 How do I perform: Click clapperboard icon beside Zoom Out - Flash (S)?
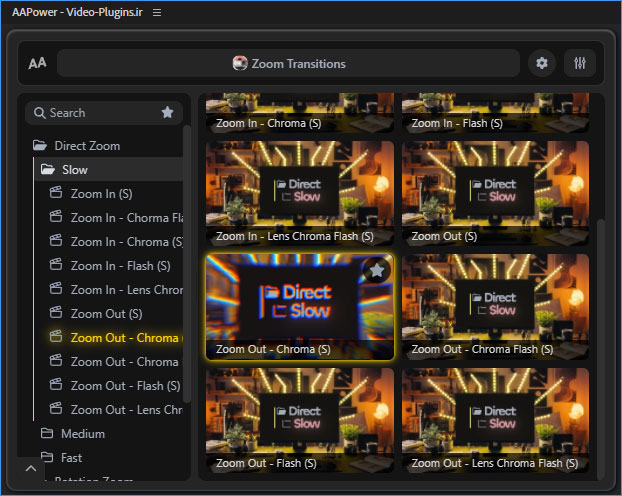(x=56, y=384)
